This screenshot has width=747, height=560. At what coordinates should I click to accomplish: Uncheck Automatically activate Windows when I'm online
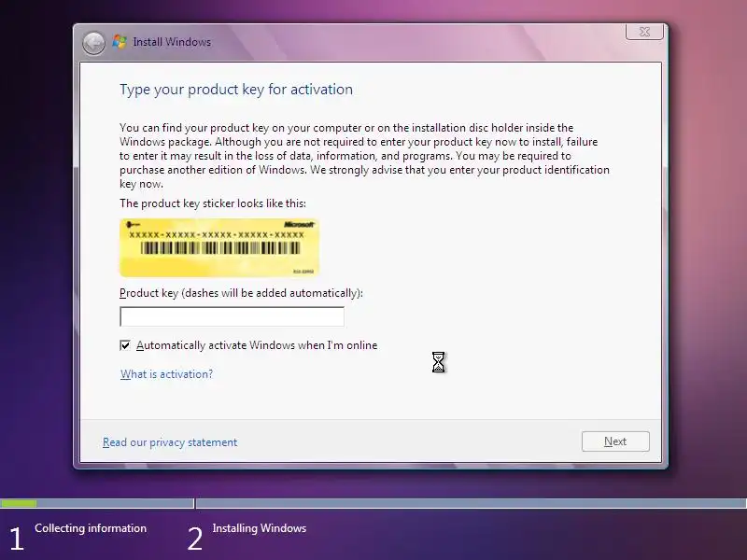pyautogui.click(x=125, y=345)
